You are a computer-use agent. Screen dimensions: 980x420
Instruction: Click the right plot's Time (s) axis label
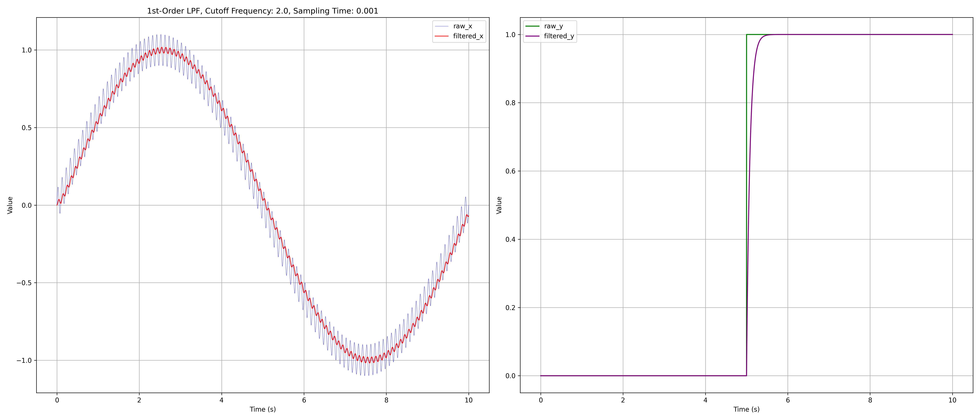[746, 409]
